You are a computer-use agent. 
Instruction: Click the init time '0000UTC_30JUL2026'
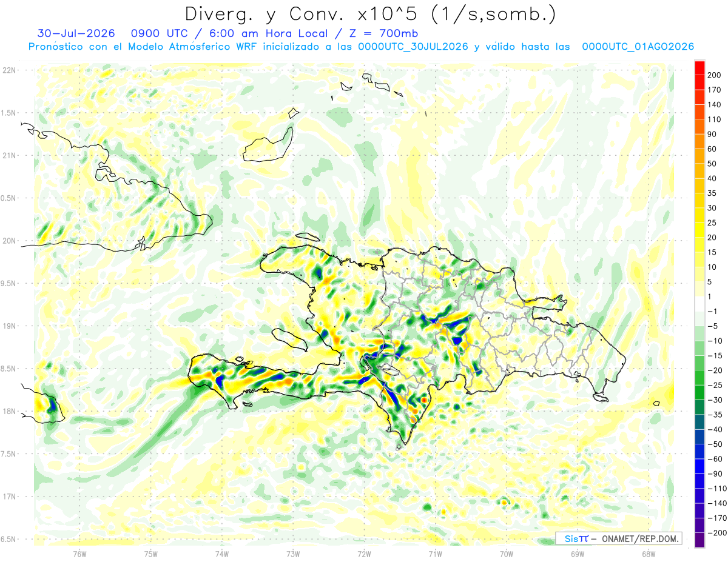413,47
